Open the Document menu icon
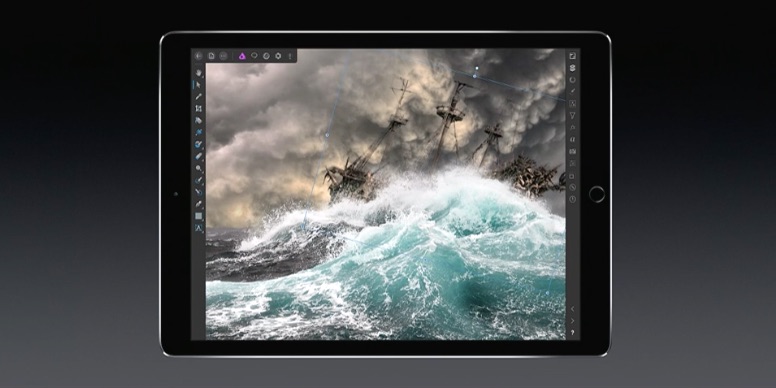This screenshot has height=388, width=776. pos(211,56)
